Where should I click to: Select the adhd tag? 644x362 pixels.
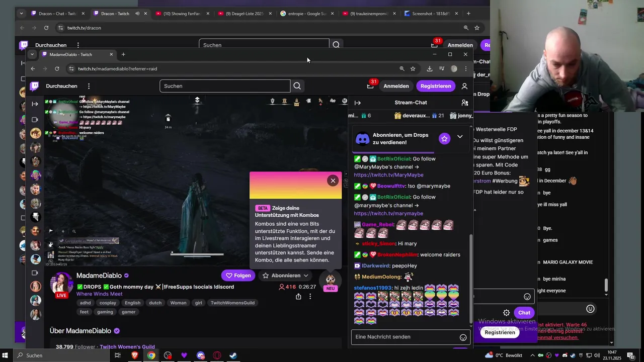click(x=85, y=303)
